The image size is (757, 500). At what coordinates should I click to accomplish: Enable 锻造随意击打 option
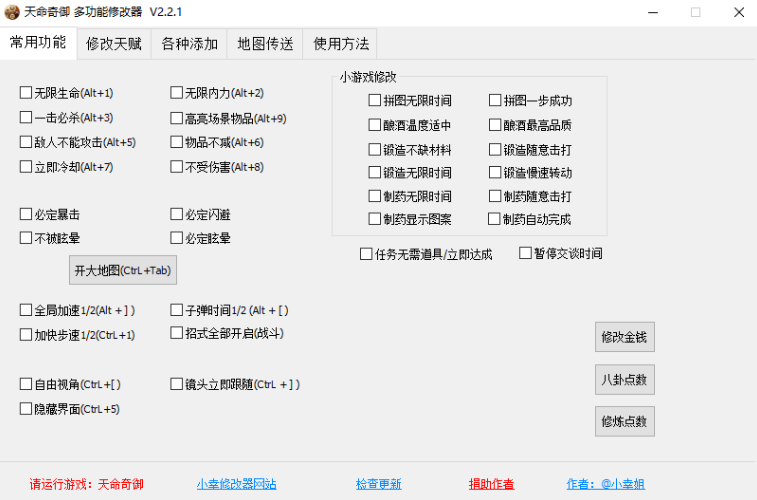pyautogui.click(x=495, y=150)
